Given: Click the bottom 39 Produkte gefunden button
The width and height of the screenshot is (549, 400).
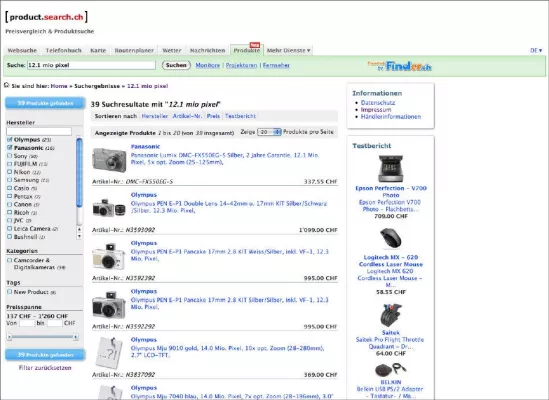Looking at the screenshot, I should point(45,355).
